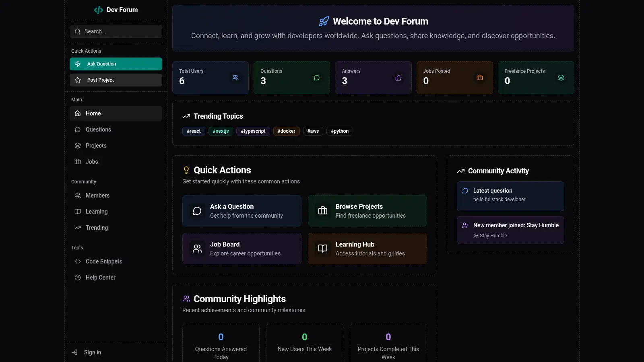
Task: Click the Total Users count of 6
Action: [x=182, y=81]
